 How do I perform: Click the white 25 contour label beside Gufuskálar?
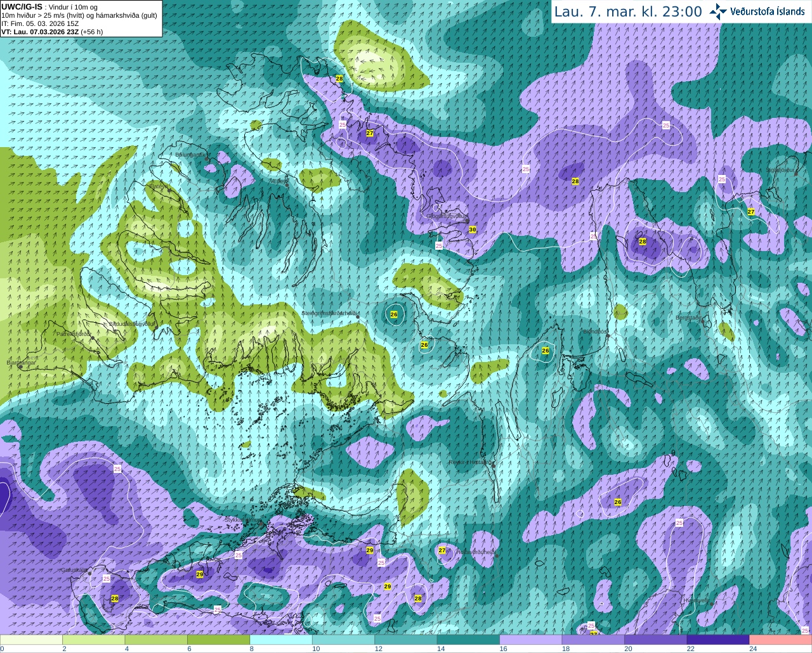(x=107, y=579)
